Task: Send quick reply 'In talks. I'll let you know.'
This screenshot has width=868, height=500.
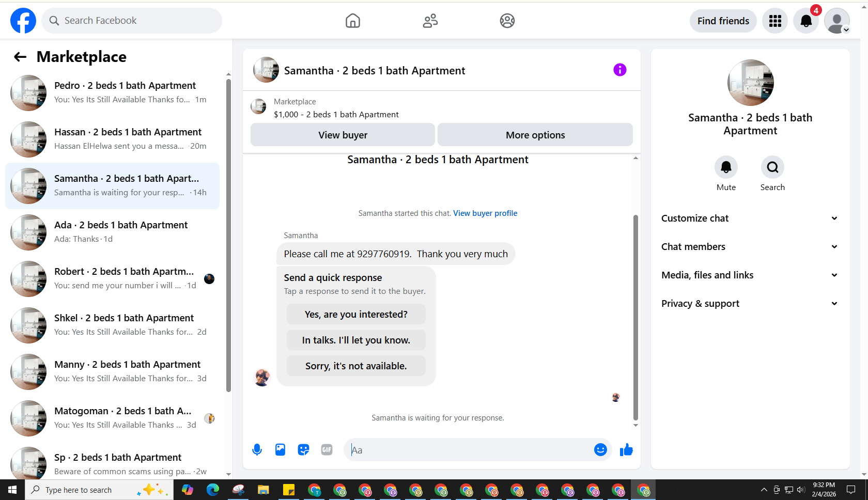Action: 356,340
